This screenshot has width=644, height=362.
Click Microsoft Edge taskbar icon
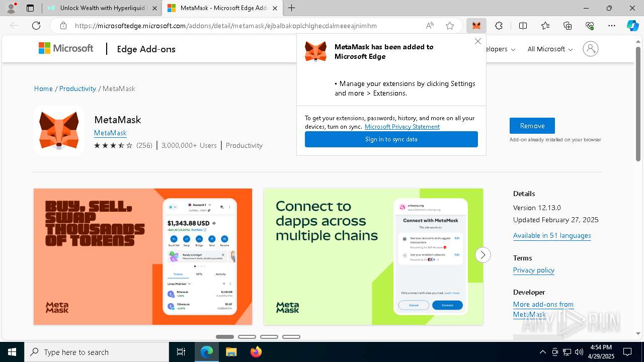207,352
